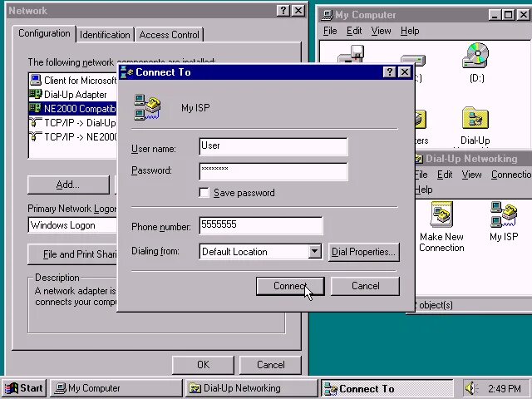Open Edit menu in My Computer window

[x=354, y=31]
